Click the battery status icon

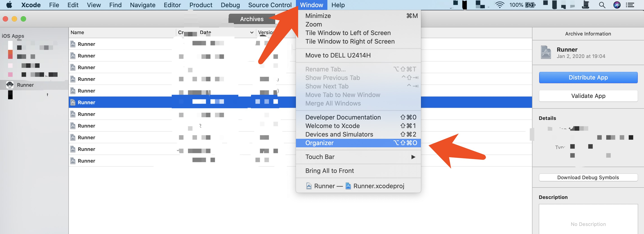(530, 5)
